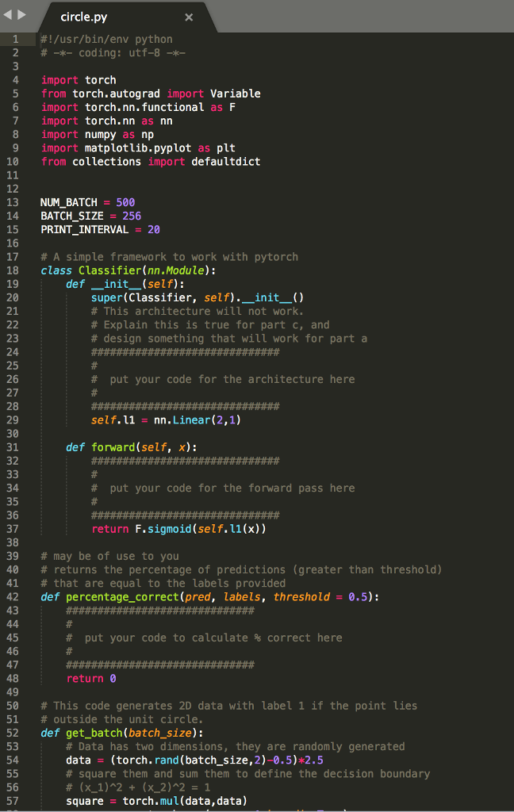Click the 'threshold' parameter default 0.5
Screen dimensions: 514x812
(x=358, y=596)
